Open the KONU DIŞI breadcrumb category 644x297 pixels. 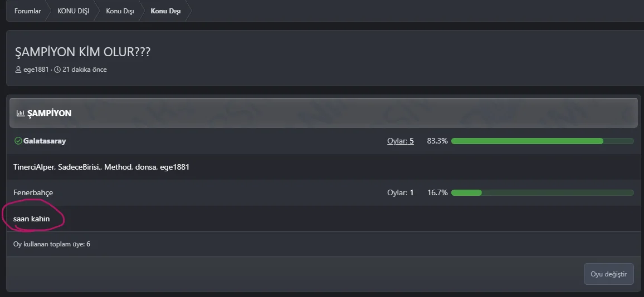click(x=73, y=11)
